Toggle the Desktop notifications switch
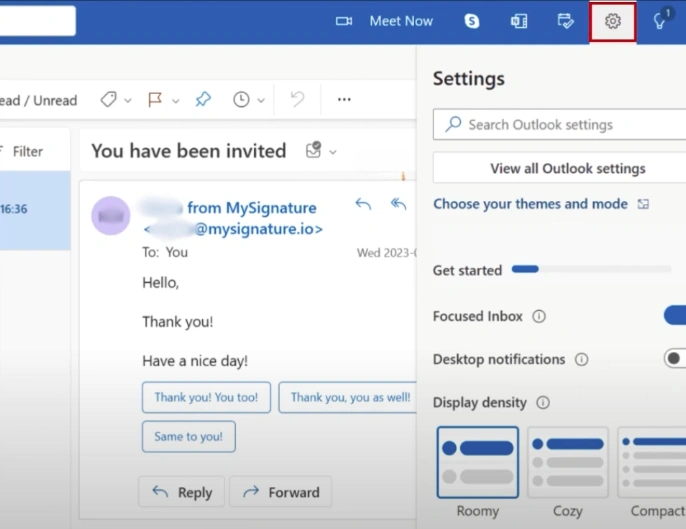Image resolution: width=686 pixels, height=529 pixels. (x=675, y=358)
